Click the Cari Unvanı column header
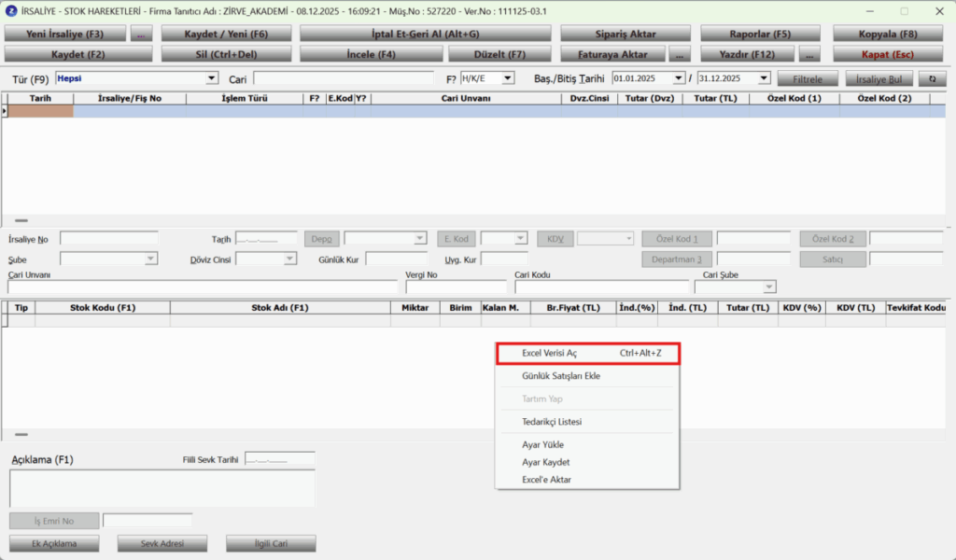This screenshot has width=956, height=560. pos(466,98)
